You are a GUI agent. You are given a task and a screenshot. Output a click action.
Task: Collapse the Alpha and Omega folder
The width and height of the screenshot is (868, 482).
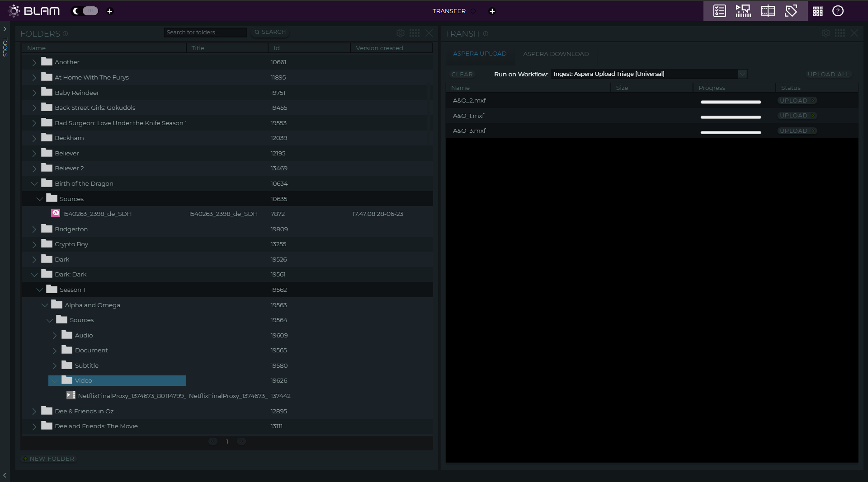44,305
